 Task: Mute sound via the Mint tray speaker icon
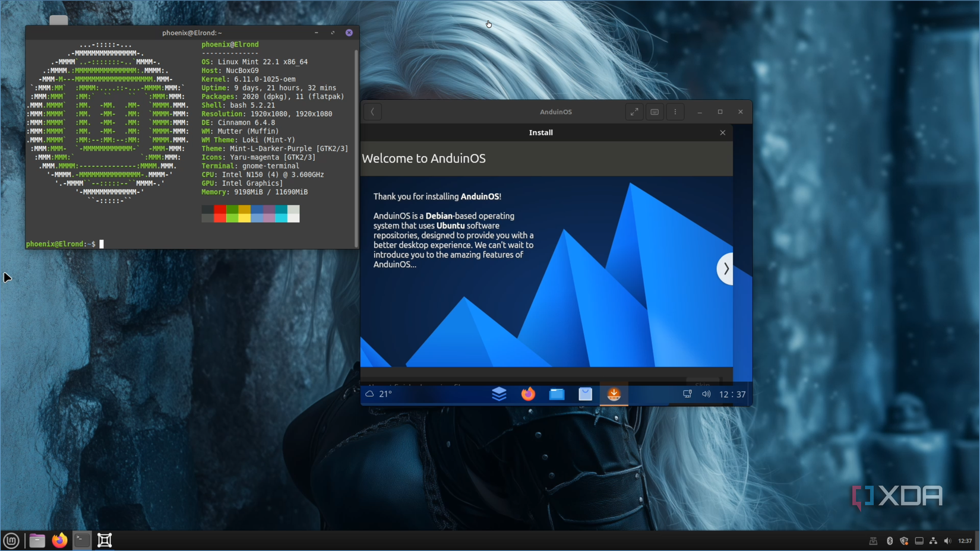(x=949, y=541)
